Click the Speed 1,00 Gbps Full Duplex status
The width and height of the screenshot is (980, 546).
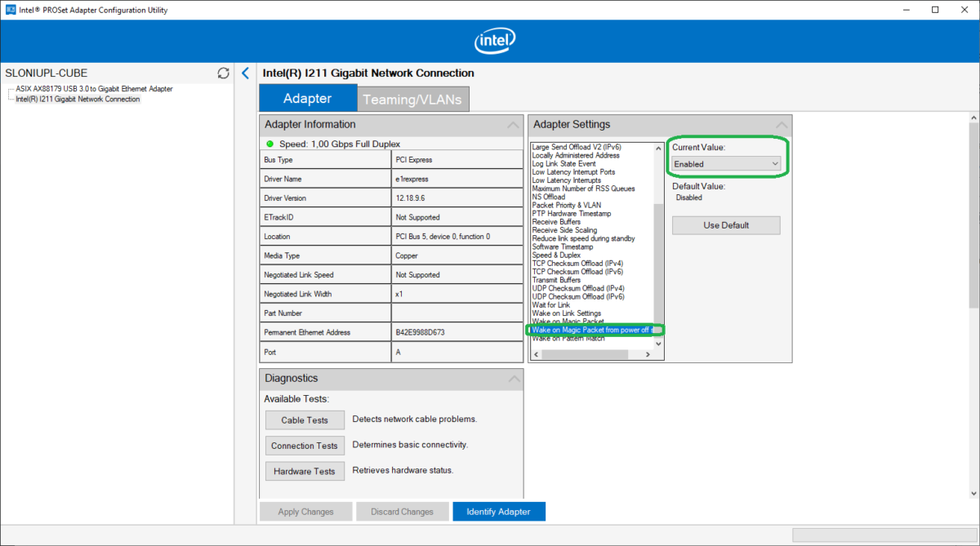pyautogui.click(x=340, y=144)
